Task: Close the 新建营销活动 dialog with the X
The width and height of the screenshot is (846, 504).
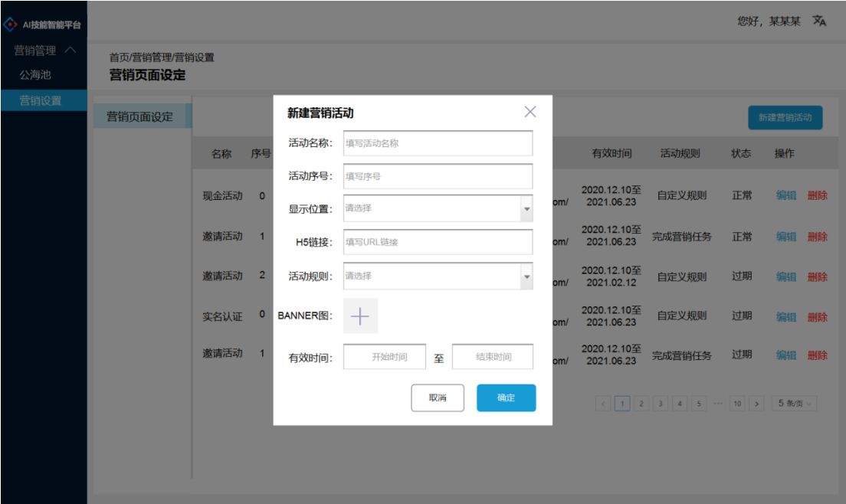Action: 530,111
